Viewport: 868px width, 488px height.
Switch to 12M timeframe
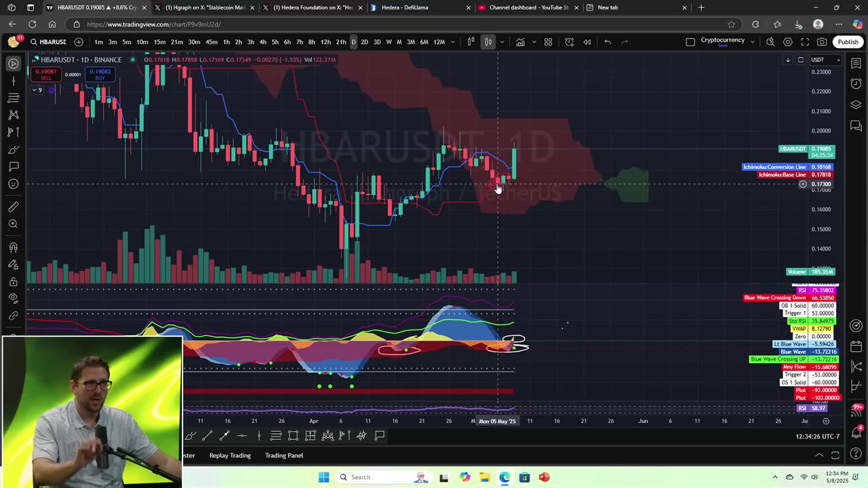[439, 42]
